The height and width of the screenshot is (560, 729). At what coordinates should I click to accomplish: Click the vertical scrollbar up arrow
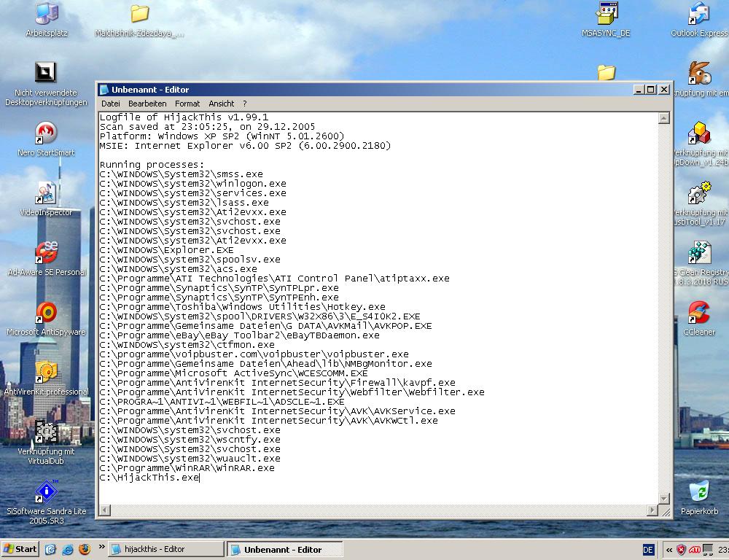pyautogui.click(x=664, y=117)
